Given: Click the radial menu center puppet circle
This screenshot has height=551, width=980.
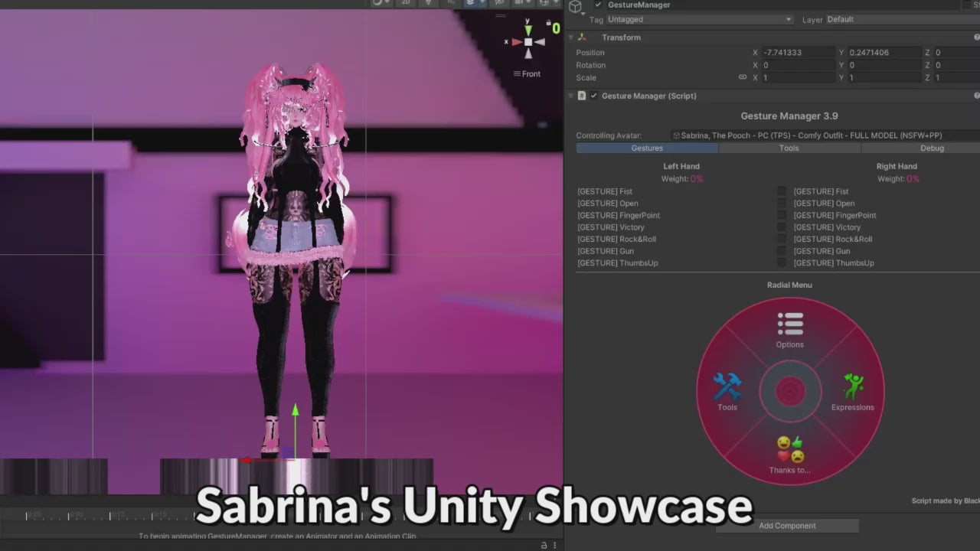Looking at the screenshot, I should (x=789, y=392).
